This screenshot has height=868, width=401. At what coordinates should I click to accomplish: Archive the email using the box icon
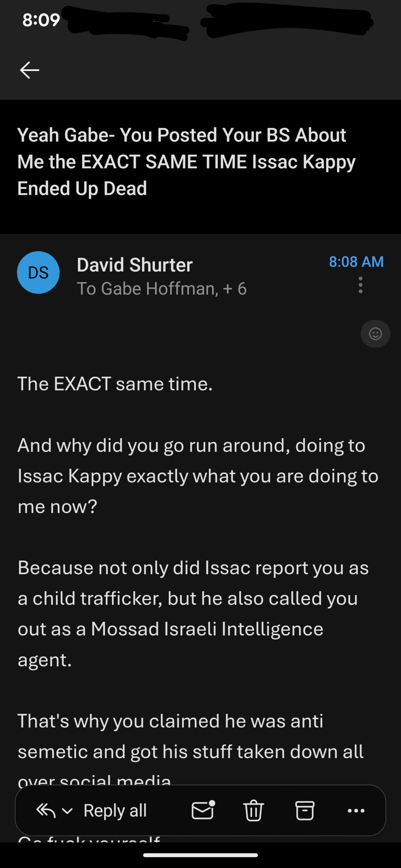coord(305,810)
